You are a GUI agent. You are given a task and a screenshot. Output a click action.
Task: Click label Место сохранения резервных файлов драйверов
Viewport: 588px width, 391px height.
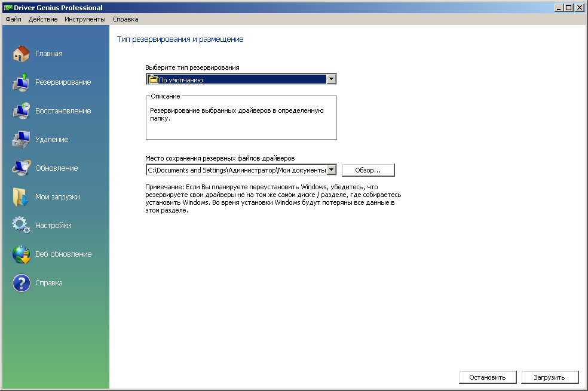[220, 158]
